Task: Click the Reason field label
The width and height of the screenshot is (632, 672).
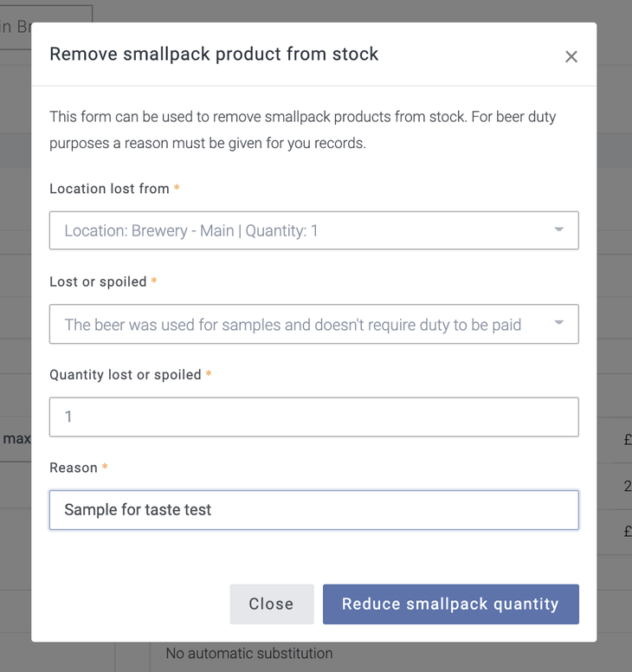Action: coord(74,468)
